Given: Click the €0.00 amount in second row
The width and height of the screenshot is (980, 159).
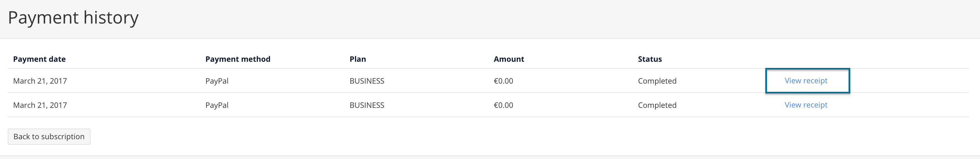Looking at the screenshot, I should click(x=503, y=105).
